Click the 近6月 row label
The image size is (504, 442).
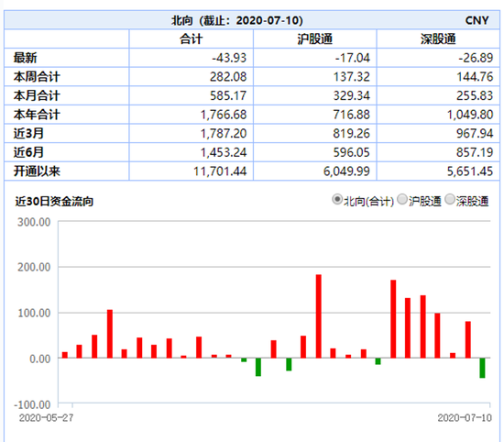(x=28, y=152)
